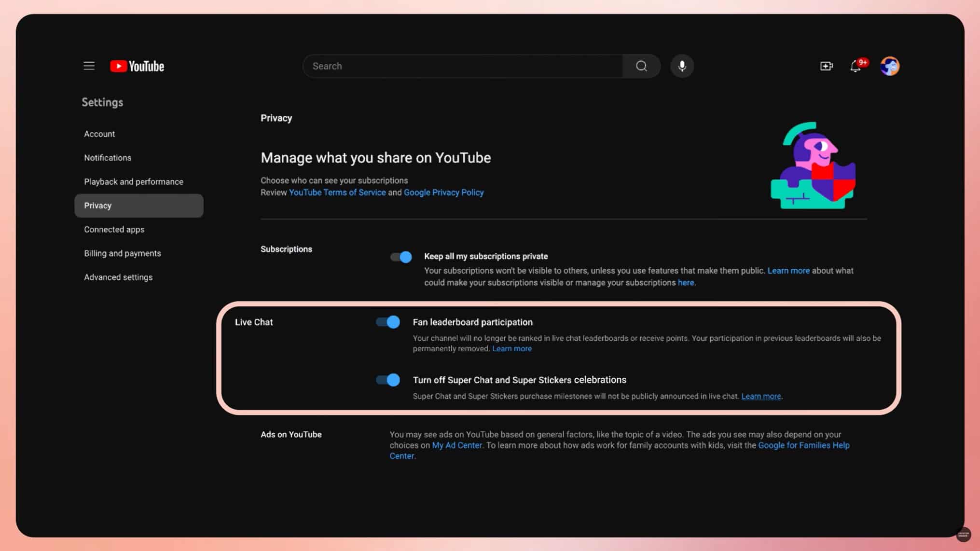This screenshot has width=980, height=551.
Task: Open the Create video button
Action: 826,66
